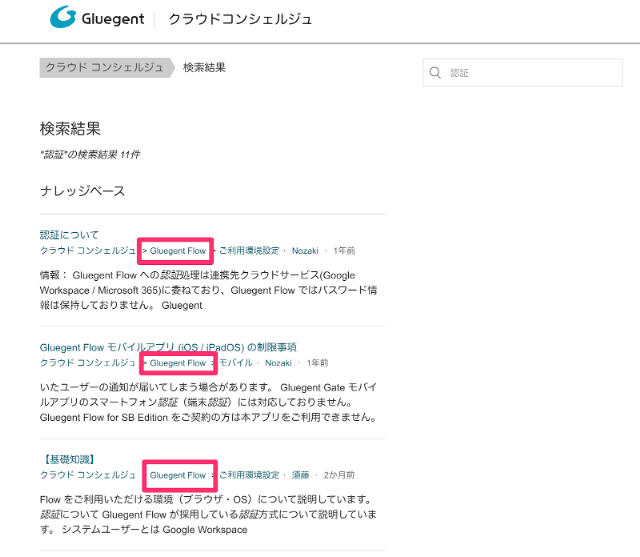Click the 2か月前 timestamp
This screenshot has height=557, width=640.
[339, 475]
